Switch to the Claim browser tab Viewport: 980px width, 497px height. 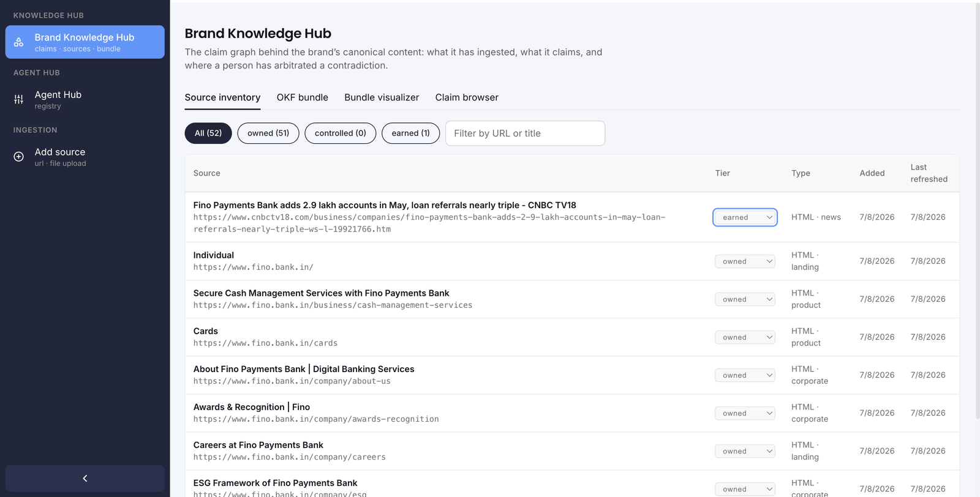coord(467,97)
